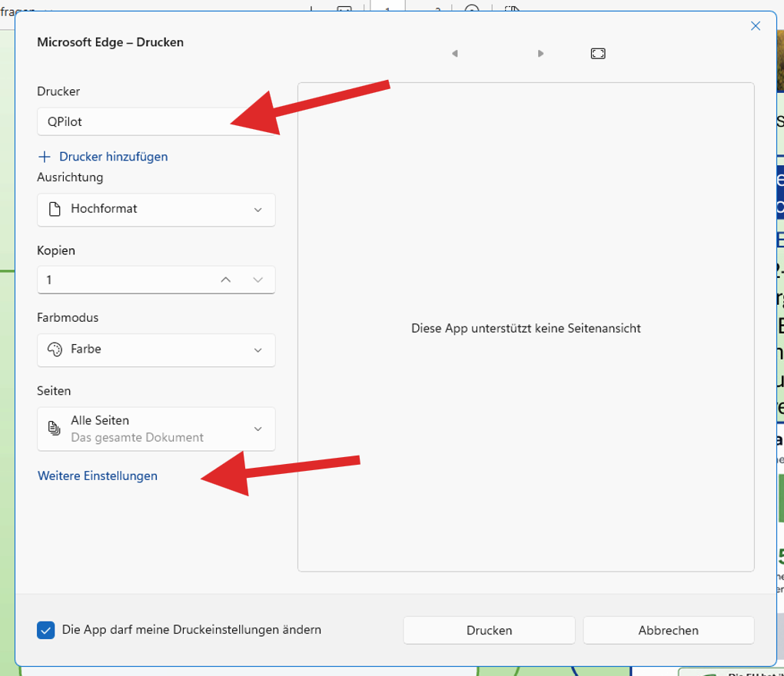Image resolution: width=784 pixels, height=676 pixels.
Task: Go to next preview page arrow
Action: tap(540, 54)
